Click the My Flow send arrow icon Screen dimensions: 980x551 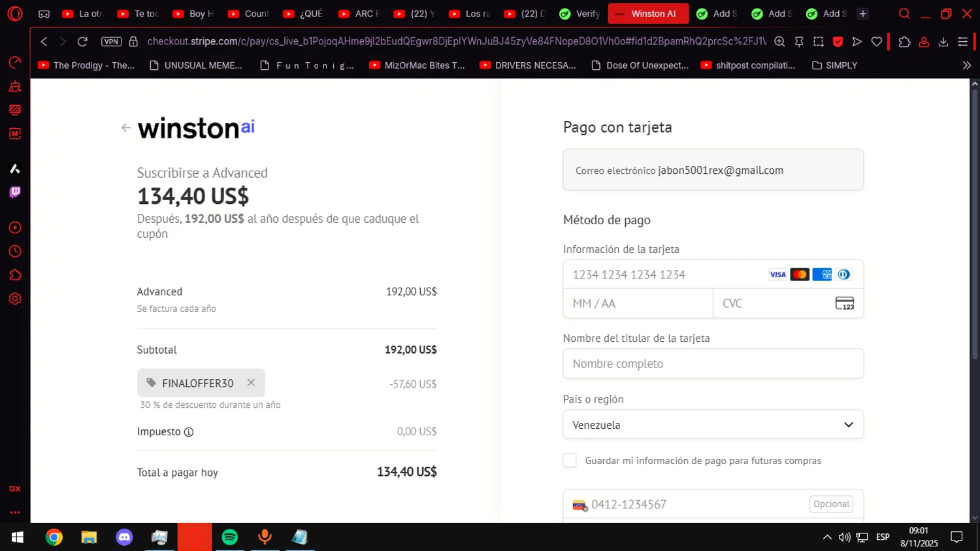pos(857,41)
